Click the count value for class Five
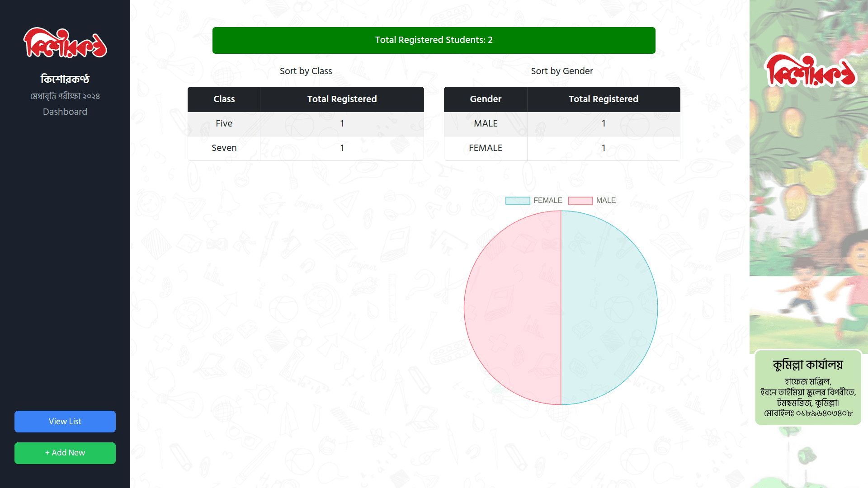868x488 pixels. (342, 124)
